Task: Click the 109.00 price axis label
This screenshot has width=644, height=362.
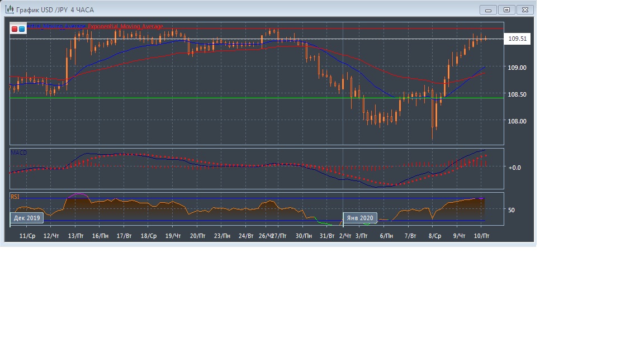Action: [x=516, y=68]
